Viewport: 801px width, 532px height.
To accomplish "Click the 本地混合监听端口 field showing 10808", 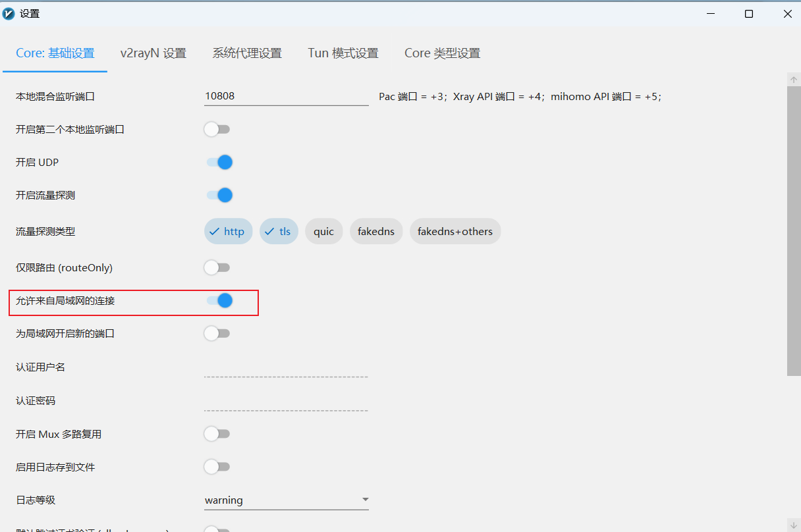I will tap(287, 96).
